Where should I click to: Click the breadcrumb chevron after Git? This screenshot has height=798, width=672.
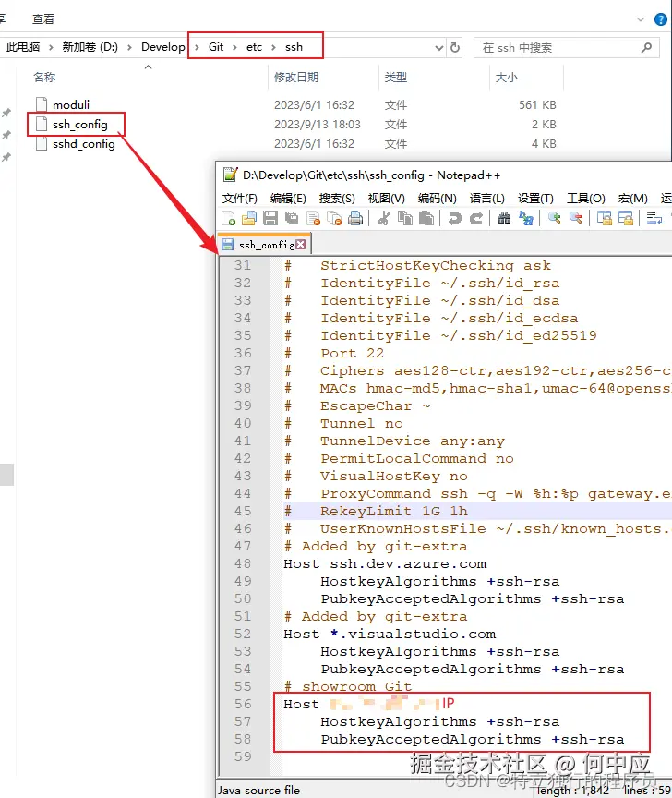click(x=234, y=47)
